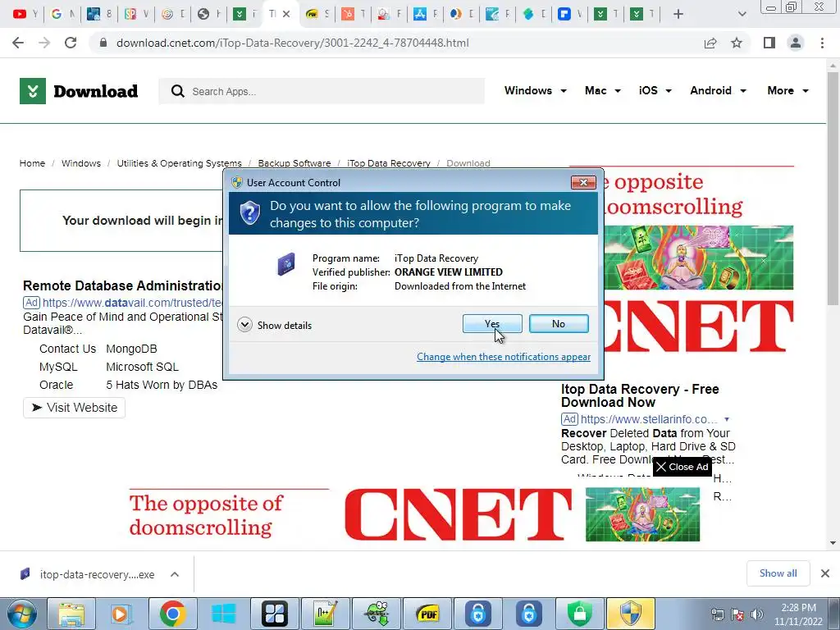Click the CNET banner ad thumbnail at bottom
The height and width of the screenshot is (630, 840).
642,514
